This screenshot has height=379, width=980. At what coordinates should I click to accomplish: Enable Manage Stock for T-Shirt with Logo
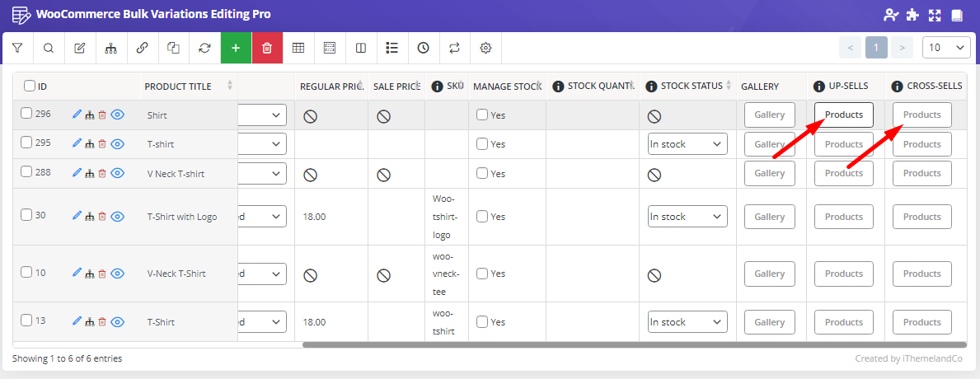(482, 217)
